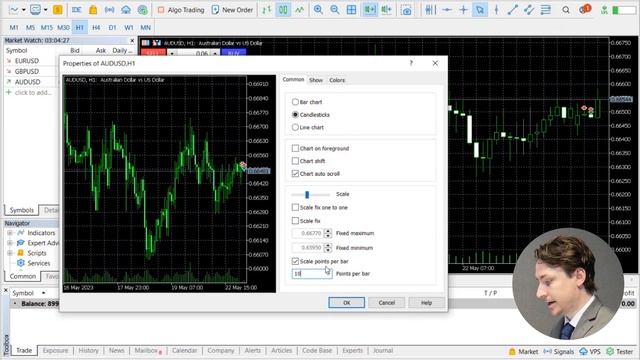The width and height of the screenshot is (640, 360).
Task: Click the Help button
Action: click(427, 302)
